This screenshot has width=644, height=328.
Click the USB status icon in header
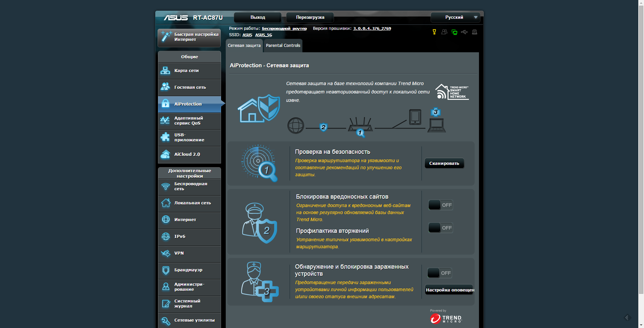coord(464,32)
